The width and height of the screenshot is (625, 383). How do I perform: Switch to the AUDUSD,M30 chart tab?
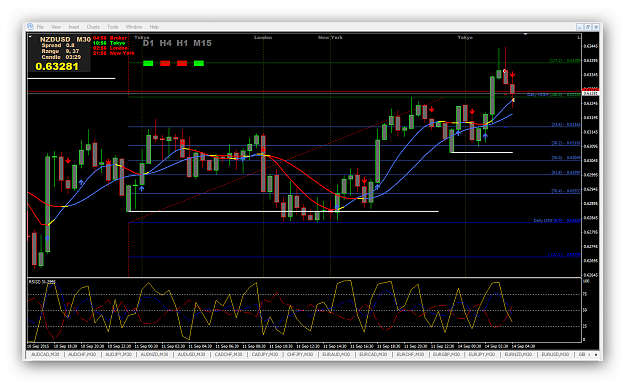tap(191, 354)
